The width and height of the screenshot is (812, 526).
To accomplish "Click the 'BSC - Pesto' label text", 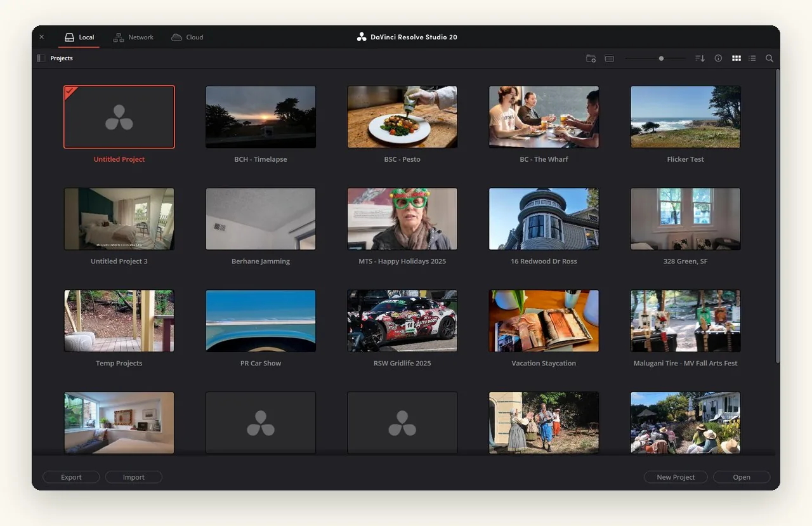I will 402,159.
